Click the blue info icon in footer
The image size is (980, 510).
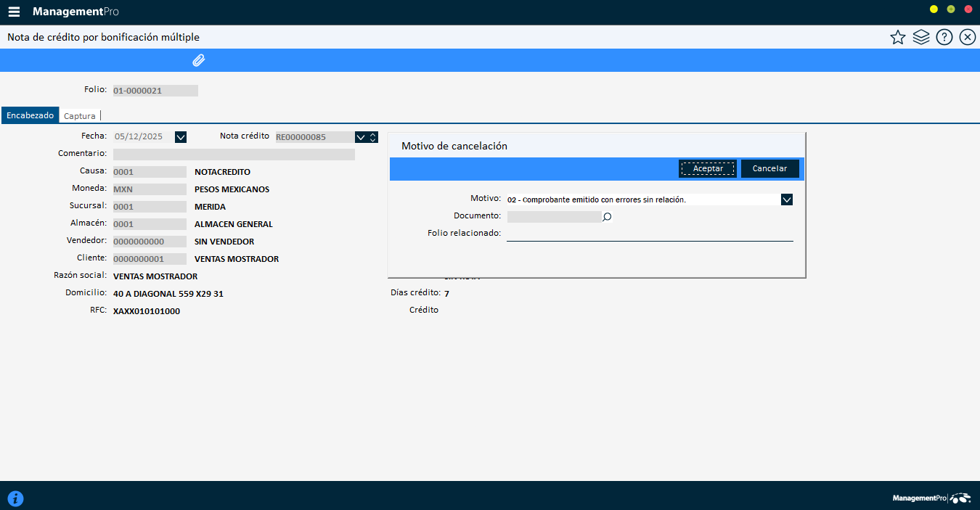pyautogui.click(x=15, y=498)
